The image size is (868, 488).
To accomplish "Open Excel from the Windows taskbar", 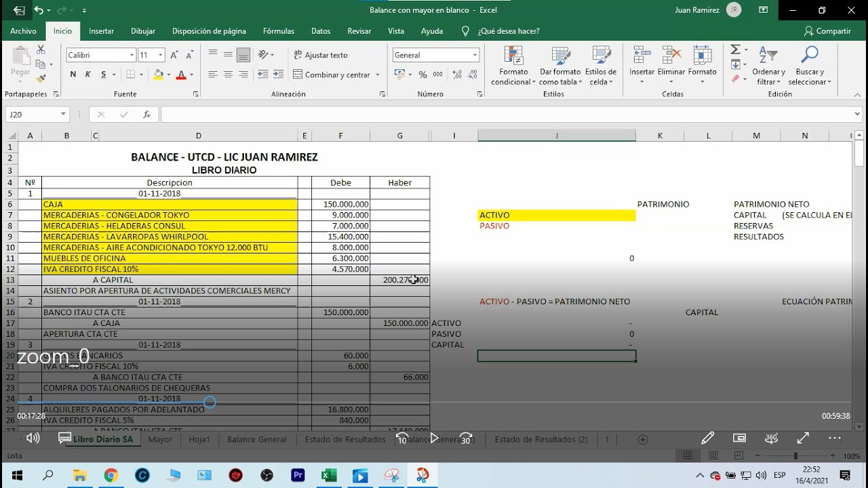I will click(329, 475).
